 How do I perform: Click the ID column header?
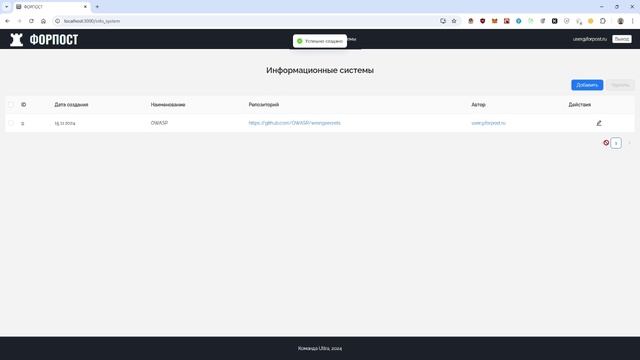pyautogui.click(x=24, y=104)
